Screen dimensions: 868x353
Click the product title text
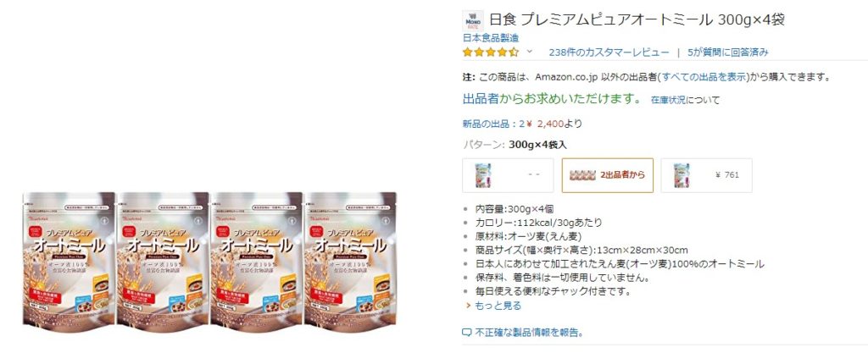[x=637, y=19]
